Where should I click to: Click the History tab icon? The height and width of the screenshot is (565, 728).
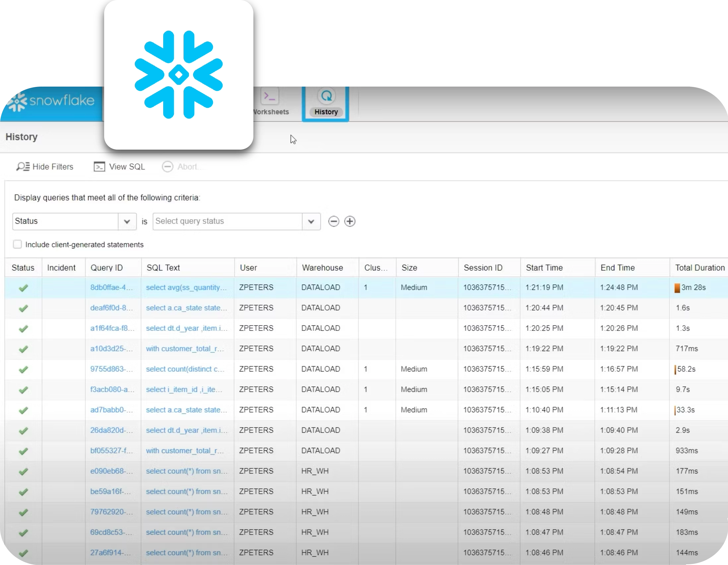326,97
